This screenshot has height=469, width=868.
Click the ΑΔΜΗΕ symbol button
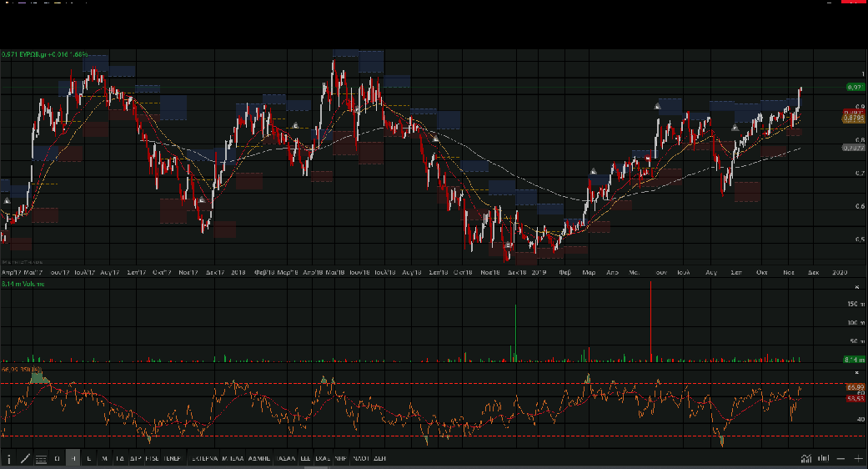point(259,458)
